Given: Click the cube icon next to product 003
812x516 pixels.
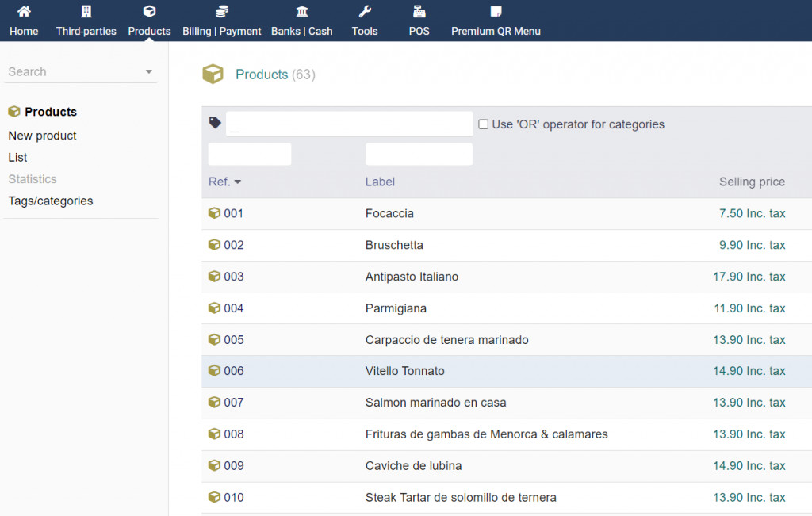Looking at the screenshot, I should (x=214, y=277).
